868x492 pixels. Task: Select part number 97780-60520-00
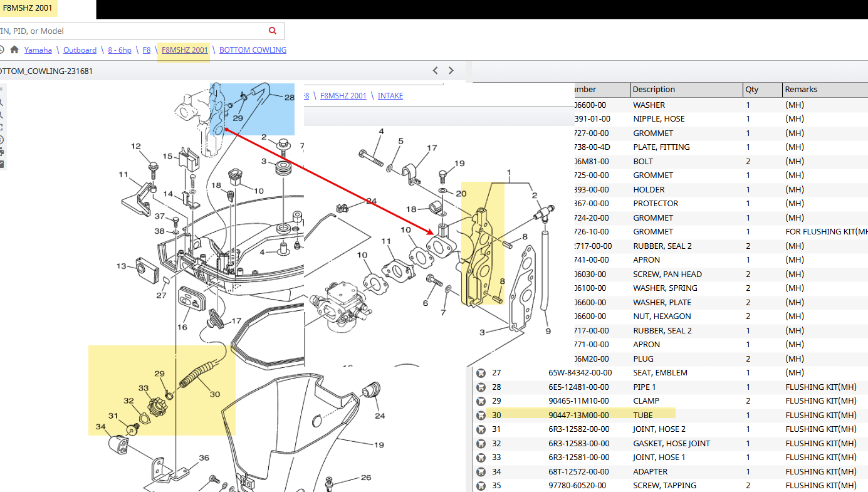pyautogui.click(x=578, y=485)
